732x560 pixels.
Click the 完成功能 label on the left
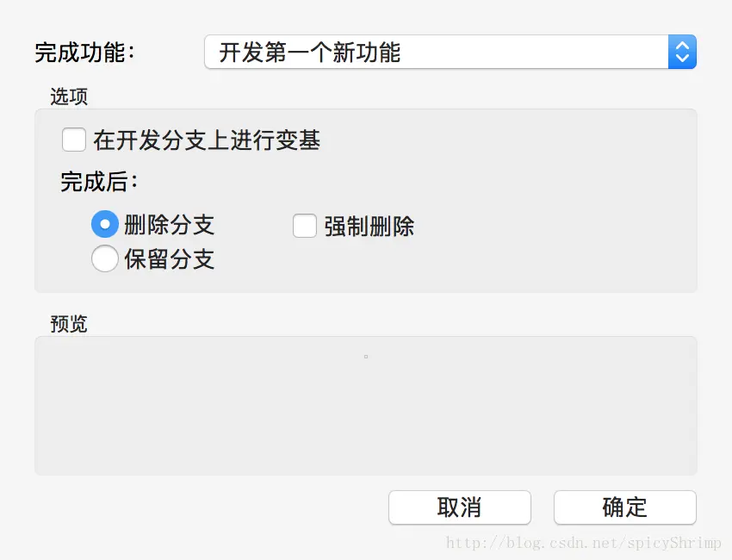point(86,53)
